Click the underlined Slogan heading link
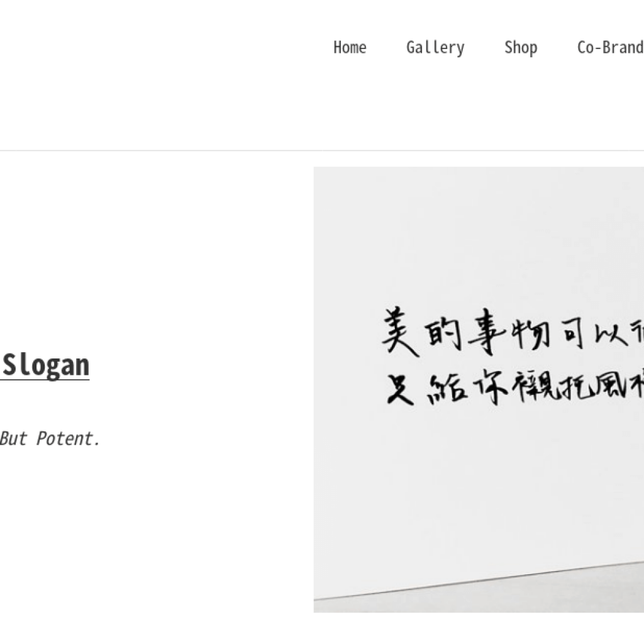The width and height of the screenshot is (644, 644). point(45,365)
